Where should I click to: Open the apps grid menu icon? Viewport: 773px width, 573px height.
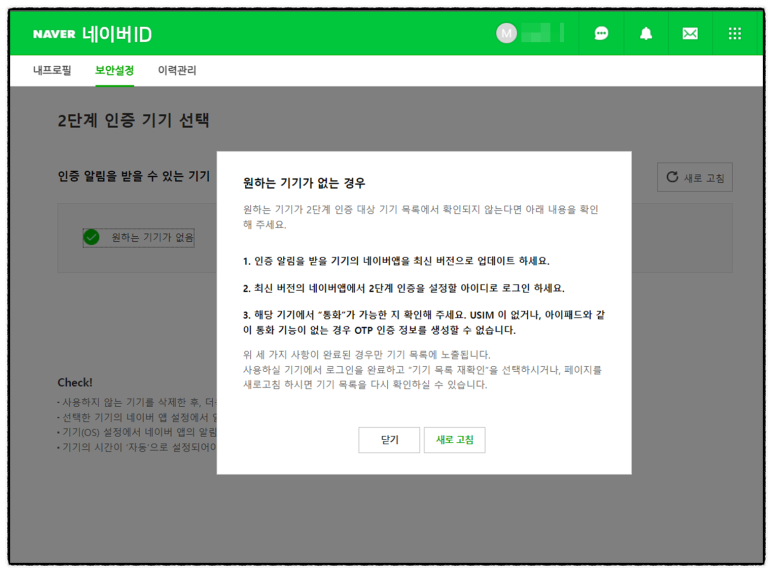click(x=735, y=34)
